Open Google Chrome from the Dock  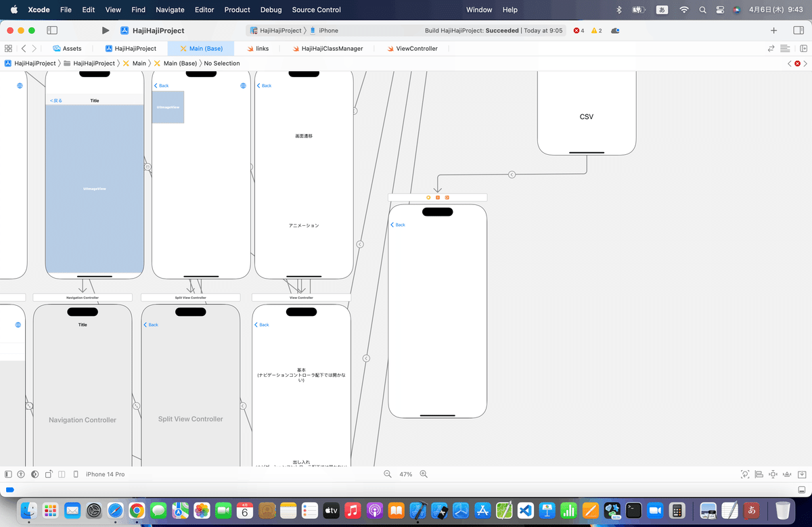point(137,510)
